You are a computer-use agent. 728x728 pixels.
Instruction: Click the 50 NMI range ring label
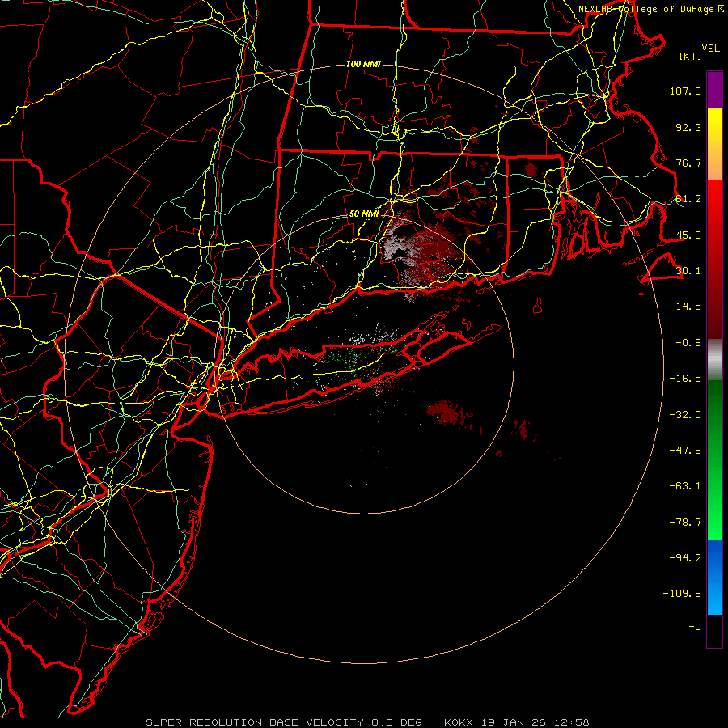pyautogui.click(x=364, y=214)
